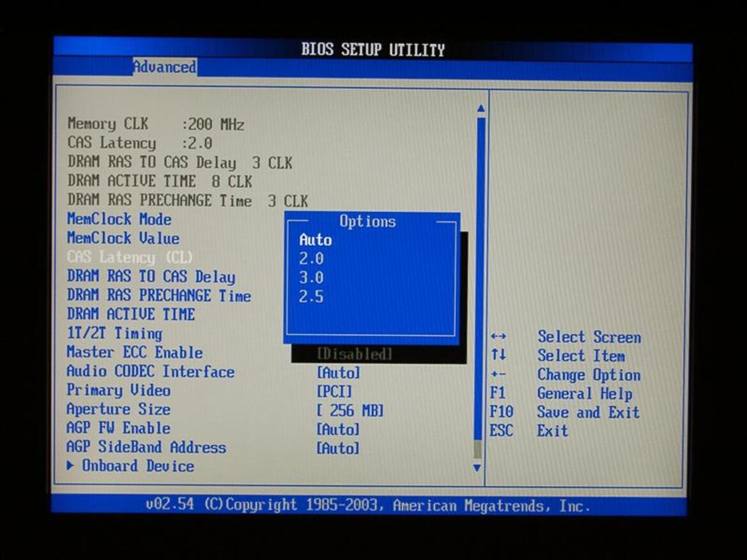The width and height of the screenshot is (747, 560).
Task: Open the Onboard Device label
Action: [138, 465]
